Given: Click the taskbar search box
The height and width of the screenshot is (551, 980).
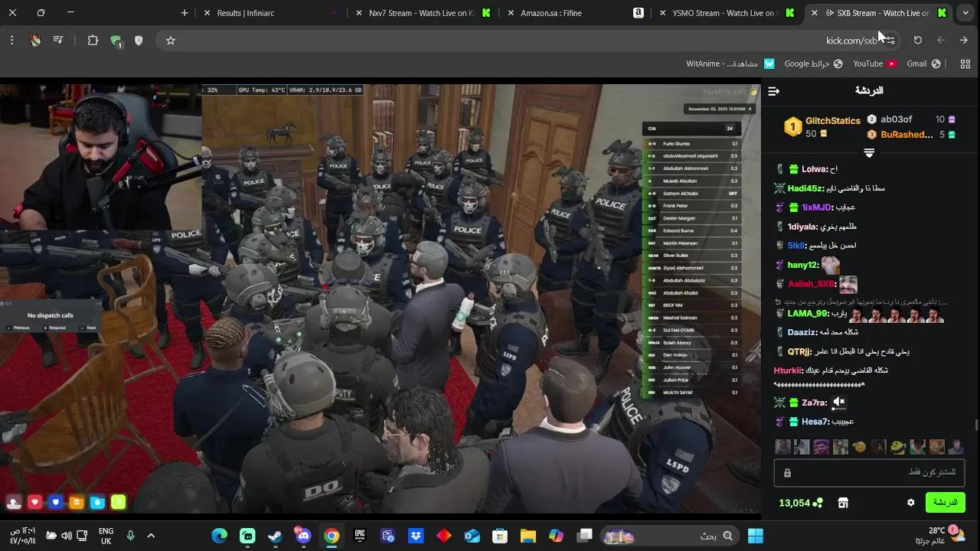Looking at the screenshot, I should pyautogui.click(x=671, y=536).
